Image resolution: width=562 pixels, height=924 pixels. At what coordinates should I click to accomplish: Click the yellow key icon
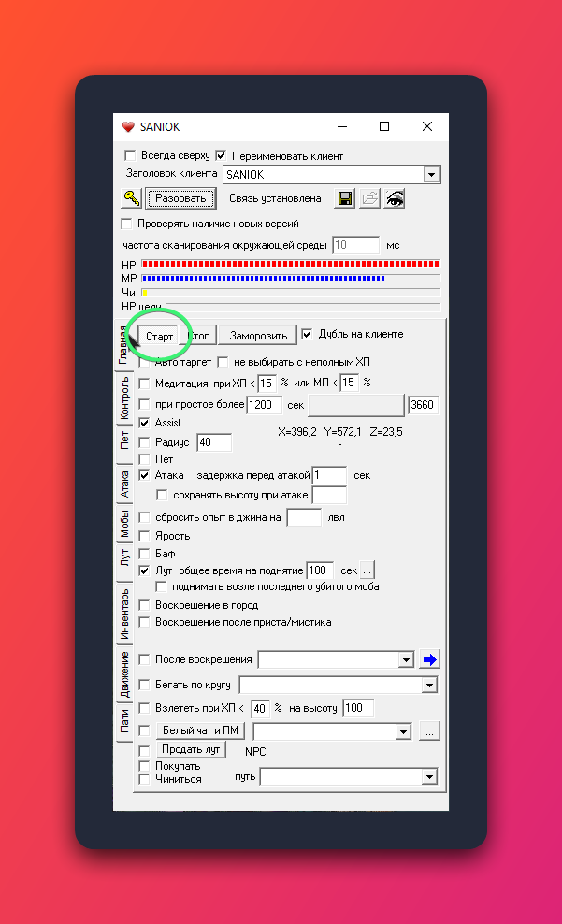coord(131,198)
